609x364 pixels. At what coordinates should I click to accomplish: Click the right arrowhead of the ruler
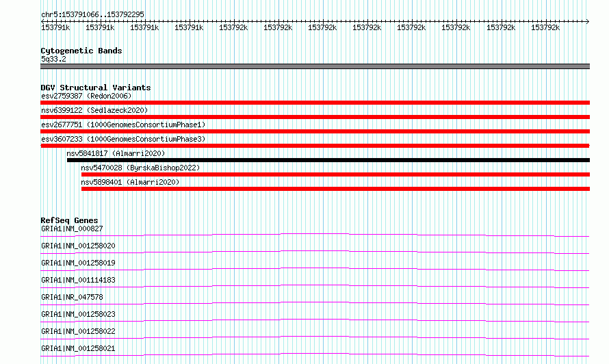588,21
